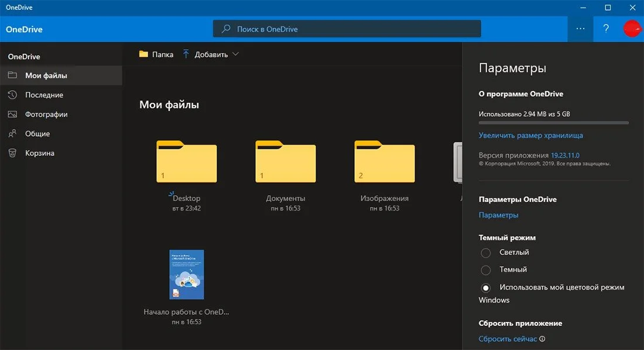Viewport: 644px width, 350px height.
Task: Click the new folder icon in toolbar
Action: (143, 54)
